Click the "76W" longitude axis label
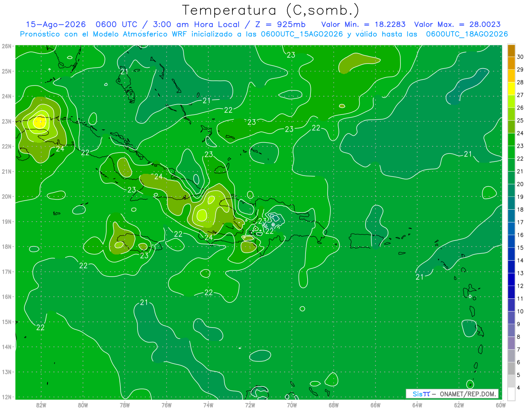Screen dimensions: 532x411 (166, 405)
